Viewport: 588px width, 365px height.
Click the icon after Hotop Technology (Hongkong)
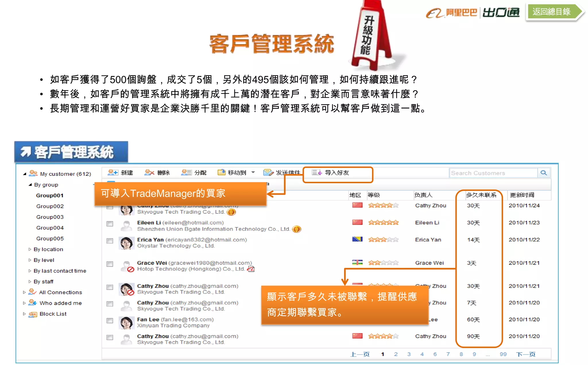[251, 269]
